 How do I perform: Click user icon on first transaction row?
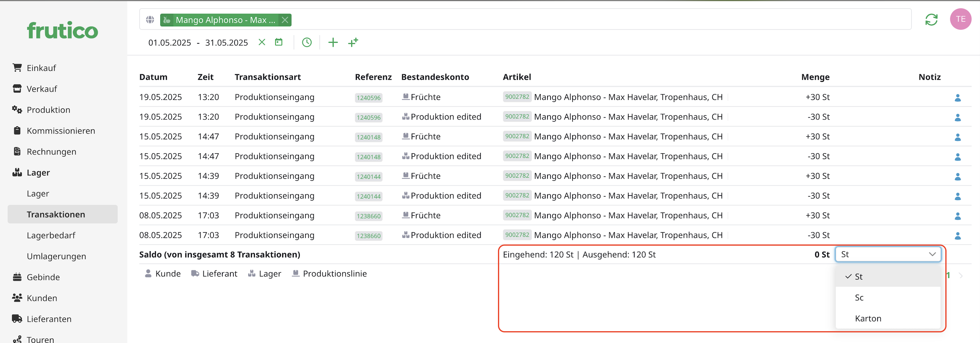[958, 98]
